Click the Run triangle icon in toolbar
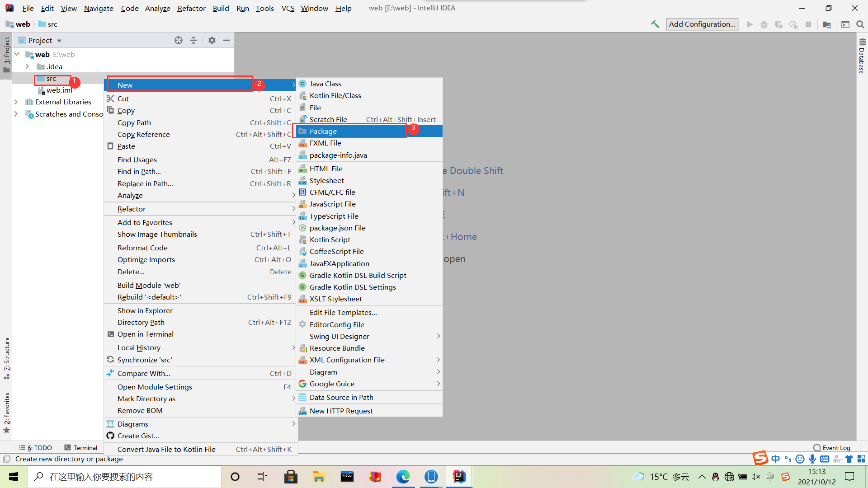 [750, 24]
